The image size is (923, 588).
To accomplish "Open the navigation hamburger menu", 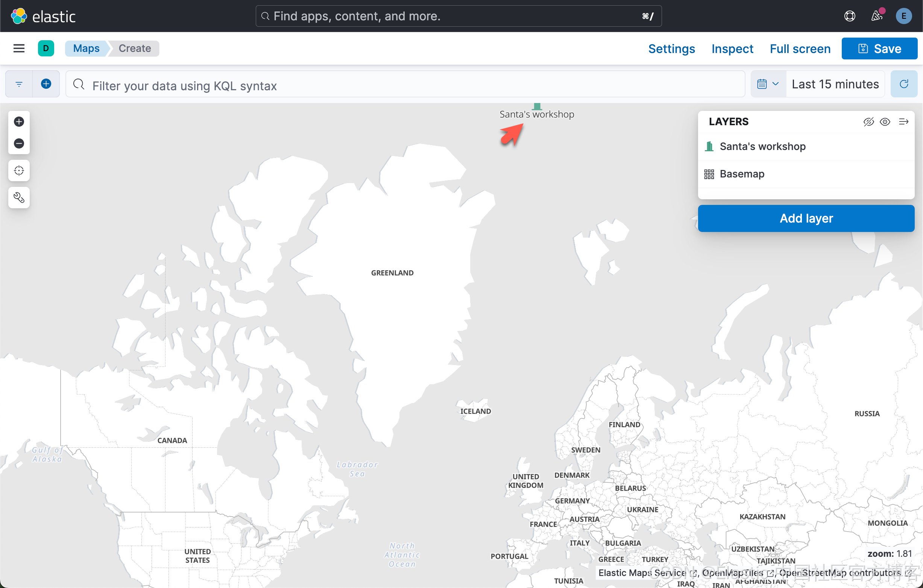I will point(18,48).
